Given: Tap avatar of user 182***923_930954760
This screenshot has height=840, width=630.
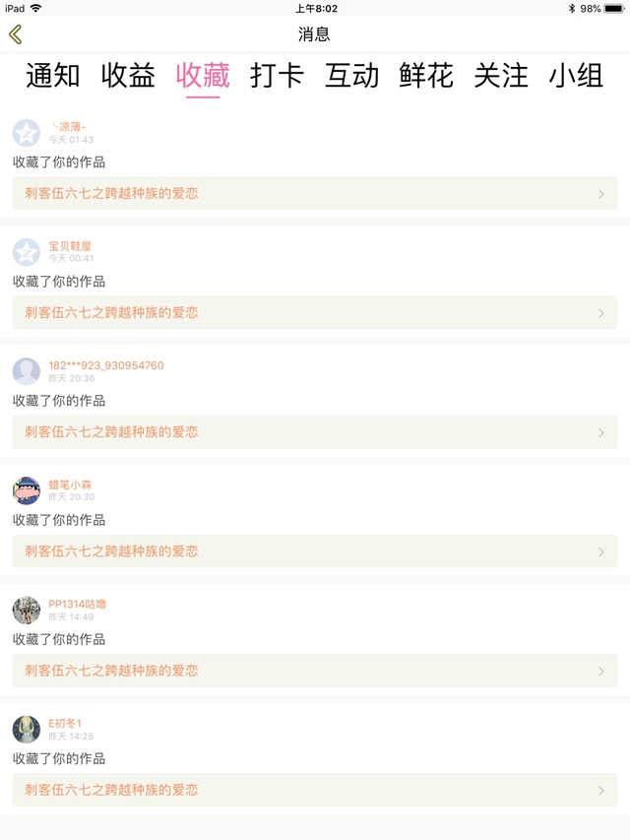Looking at the screenshot, I should pyautogui.click(x=27, y=371).
